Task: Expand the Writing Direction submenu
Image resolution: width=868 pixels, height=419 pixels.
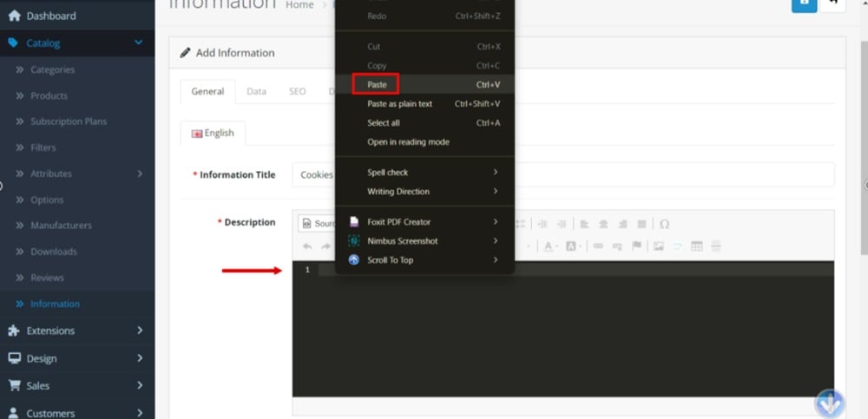Action: [x=425, y=192]
